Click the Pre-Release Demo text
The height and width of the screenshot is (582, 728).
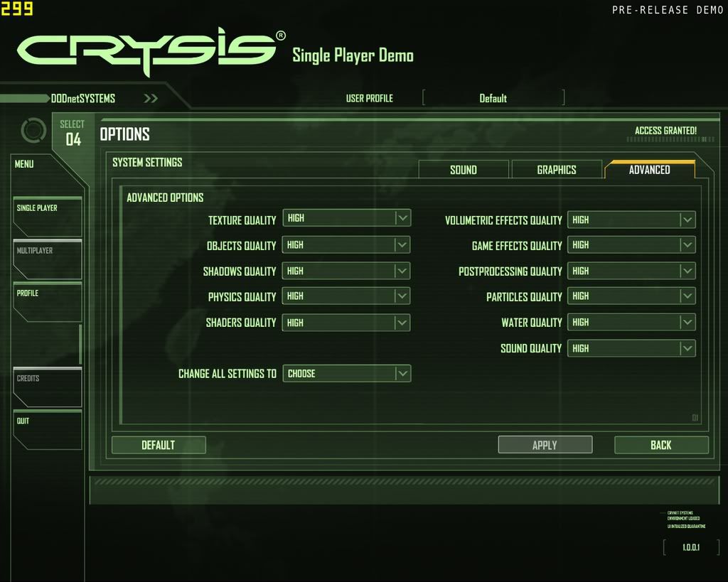click(668, 10)
